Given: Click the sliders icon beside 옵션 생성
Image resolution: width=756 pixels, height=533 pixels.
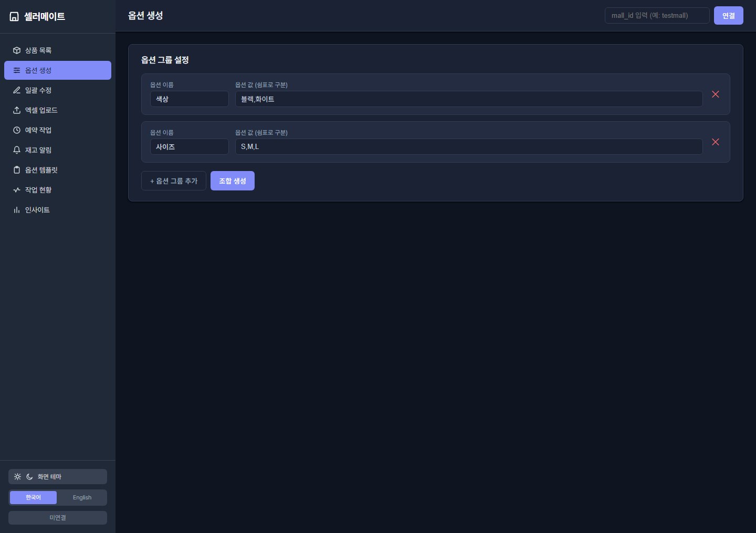Looking at the screenshot, I should (17, 70).
